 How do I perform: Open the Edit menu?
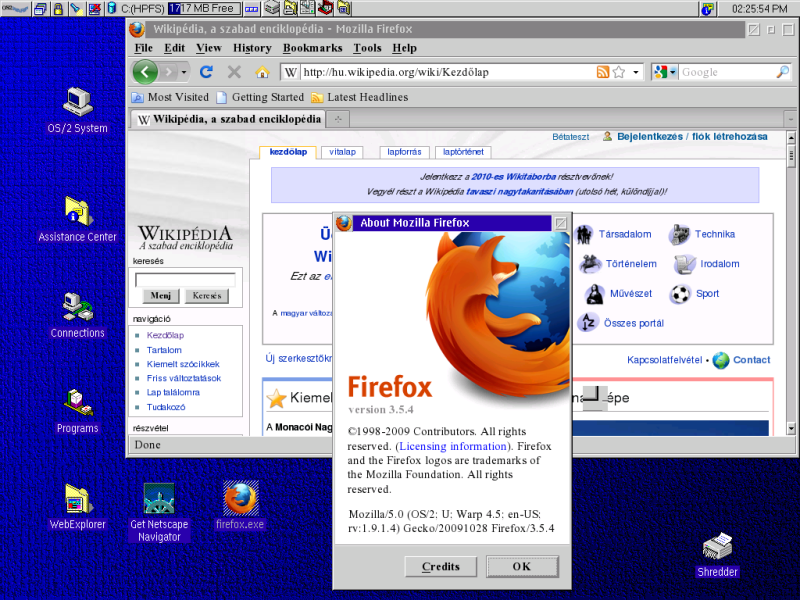coord(174,48)
